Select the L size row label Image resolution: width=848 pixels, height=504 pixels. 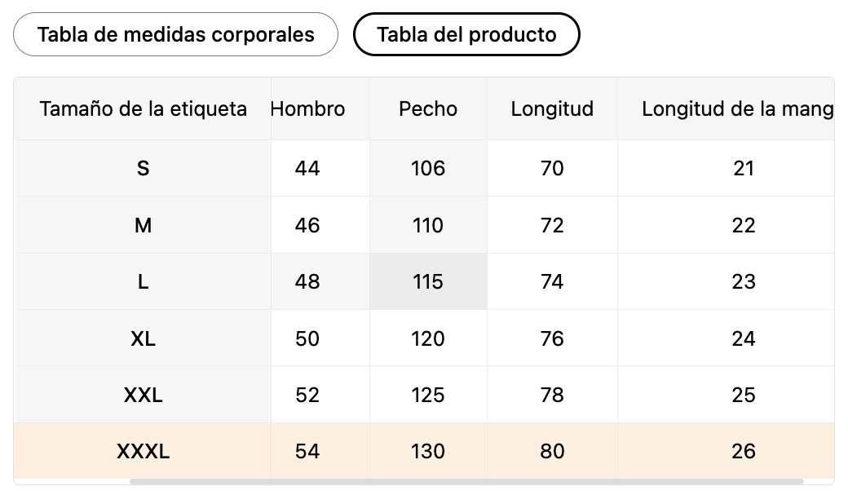point(143,281)
